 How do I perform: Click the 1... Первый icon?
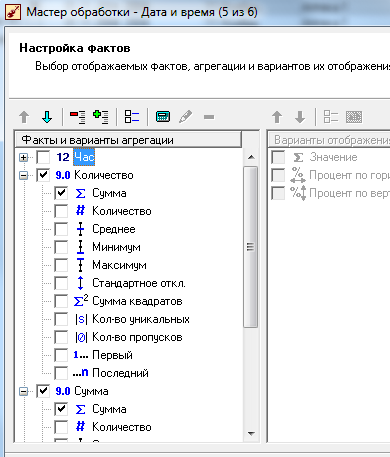(81, 355)
